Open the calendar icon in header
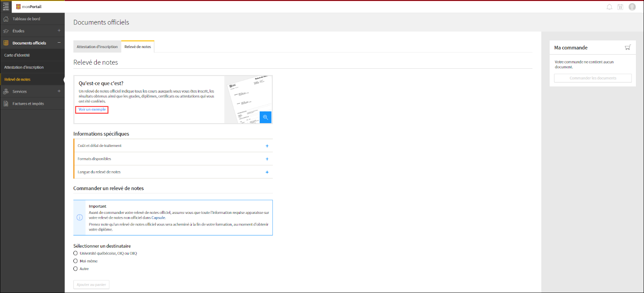This screenshot has height=293, width=644. point(621,7)
